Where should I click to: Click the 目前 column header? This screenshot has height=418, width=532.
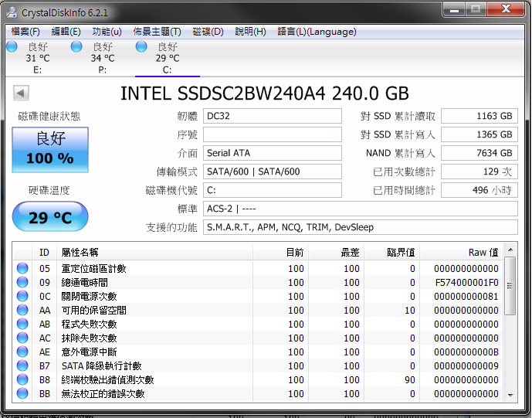[x=280, y=253]
